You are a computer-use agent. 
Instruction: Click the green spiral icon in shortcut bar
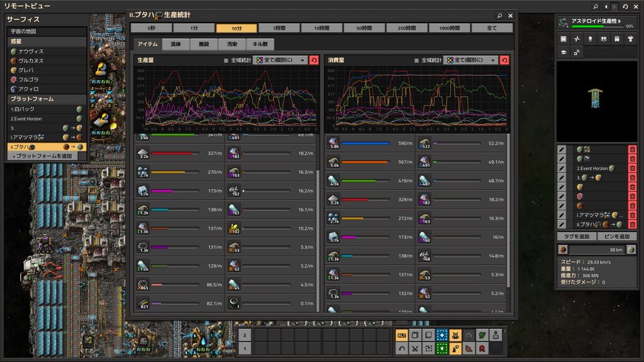click(482, 336)
